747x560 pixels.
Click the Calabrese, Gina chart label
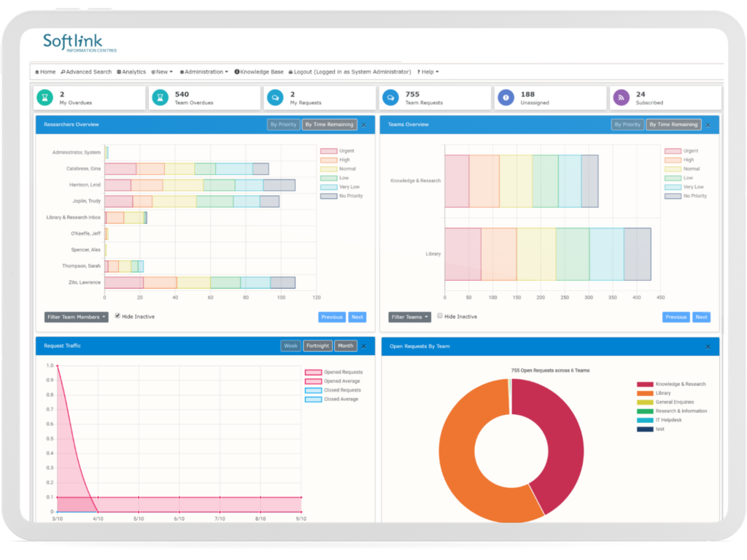click(x=83, y=168)
